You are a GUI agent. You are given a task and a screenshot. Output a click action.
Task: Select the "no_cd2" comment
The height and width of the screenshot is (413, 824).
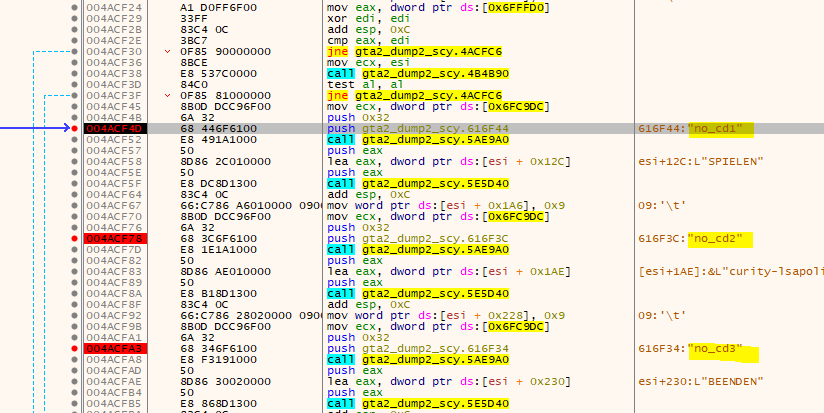click(716, 239)
